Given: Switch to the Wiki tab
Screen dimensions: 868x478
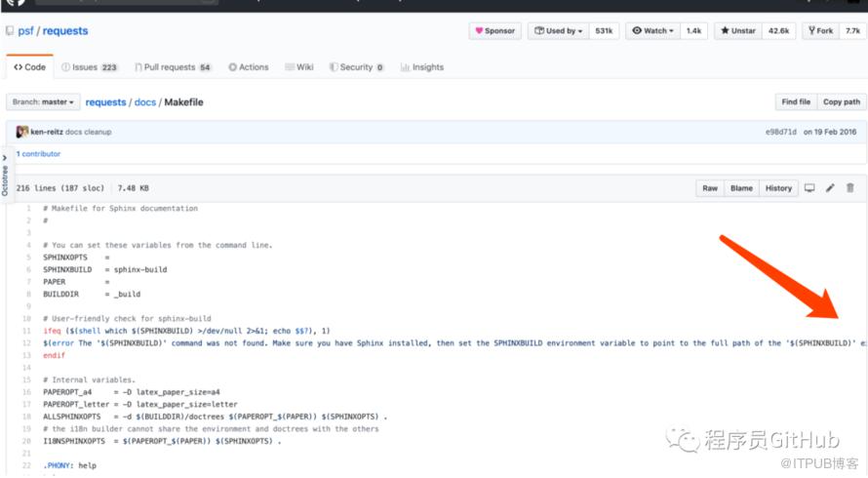Looking at the screenshot, I should coord(299,67).
